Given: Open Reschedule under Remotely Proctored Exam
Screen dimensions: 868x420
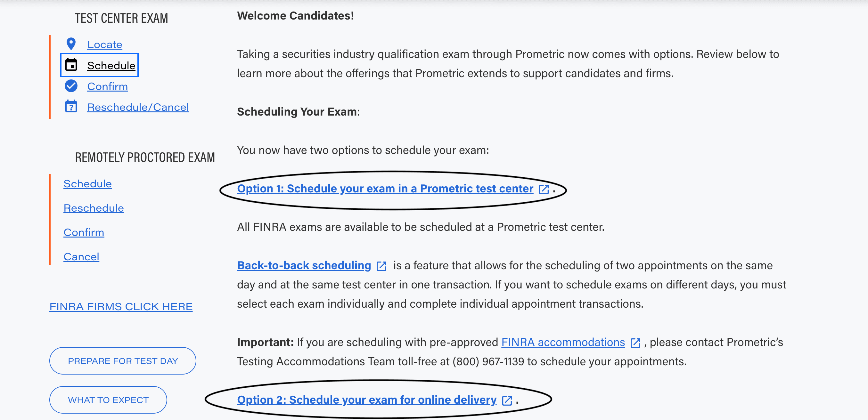Looking at the screenshot, I should tap(93, 208).
